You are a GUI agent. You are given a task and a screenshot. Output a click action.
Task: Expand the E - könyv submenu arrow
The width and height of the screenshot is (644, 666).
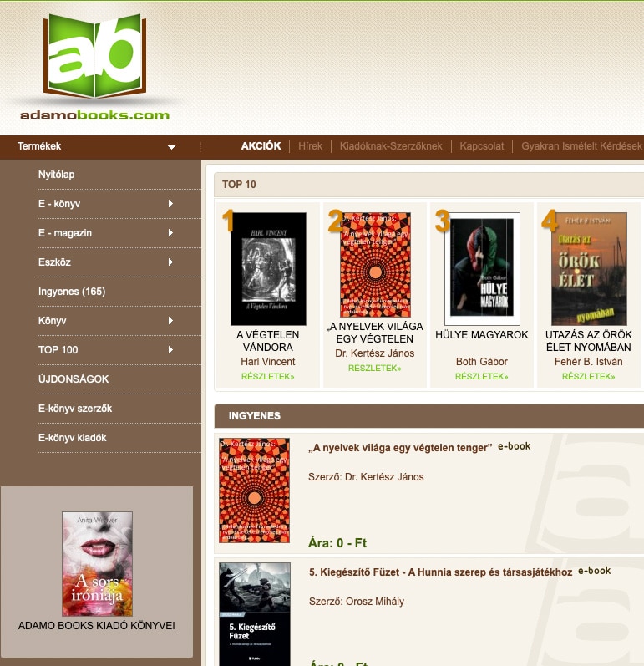pos(170,203)
